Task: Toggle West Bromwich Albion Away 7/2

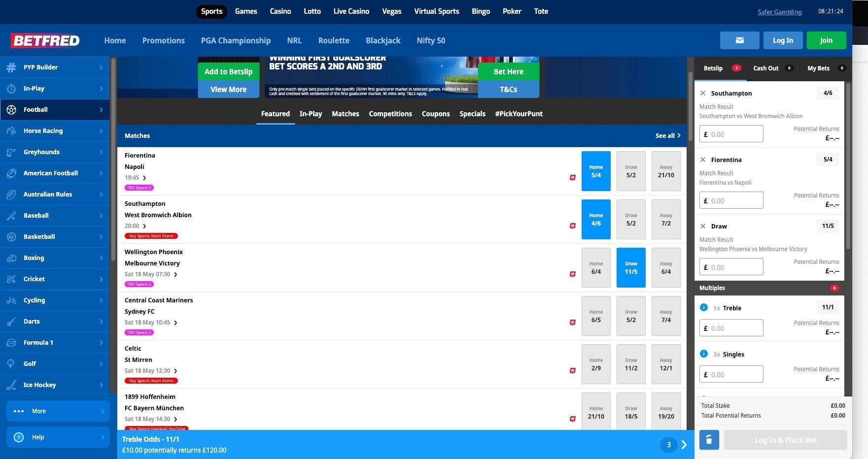Action: click(666, 219)
